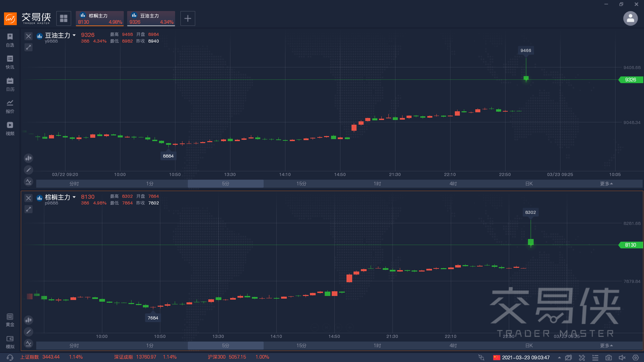The width and height of the screenshot is (644, 362).
Task: Open the list menu icon in status bar
Action: coord(595,357)
